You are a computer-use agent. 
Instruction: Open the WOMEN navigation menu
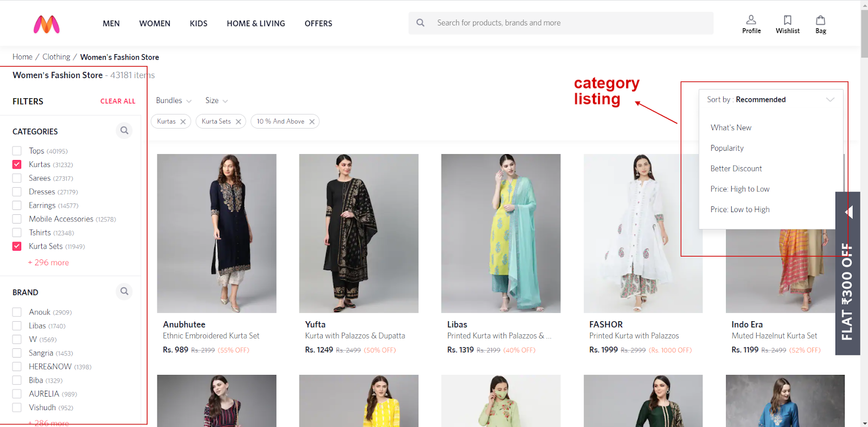point(155,23)
